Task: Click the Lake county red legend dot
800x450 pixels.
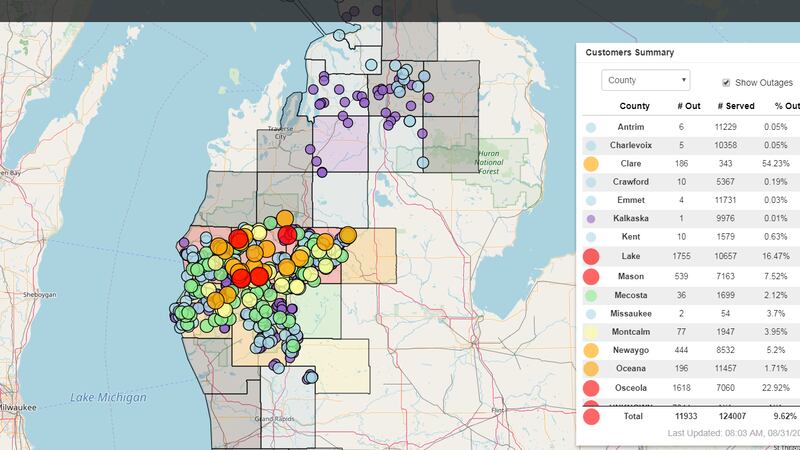Action: click(x=591, y=256)
